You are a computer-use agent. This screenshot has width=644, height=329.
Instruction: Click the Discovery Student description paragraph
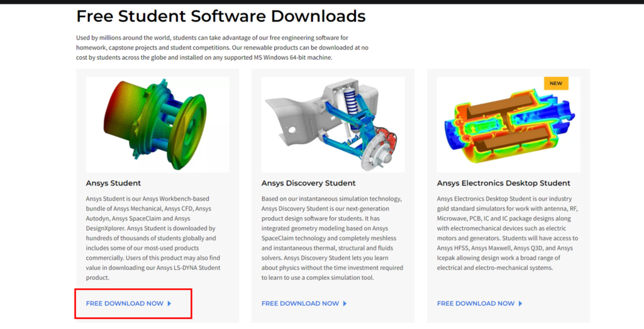pyautogui.click(x=332, y=238)
